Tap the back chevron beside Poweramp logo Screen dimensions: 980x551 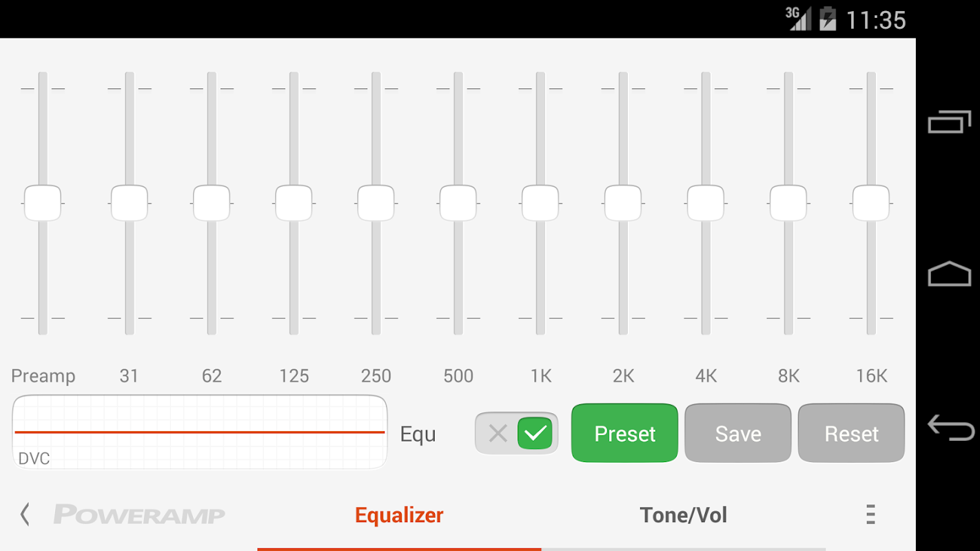click(25, 514)
